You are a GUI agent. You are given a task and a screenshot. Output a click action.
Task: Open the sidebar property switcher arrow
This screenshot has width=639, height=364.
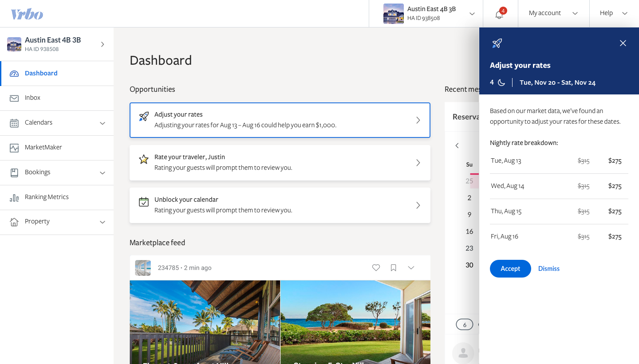(x=103, y=44)
